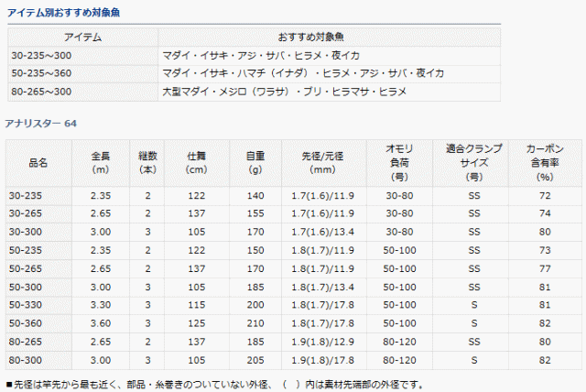Select the アイテム column header
The width and height of the screenshot is (586, 392).
coord(82,37)
